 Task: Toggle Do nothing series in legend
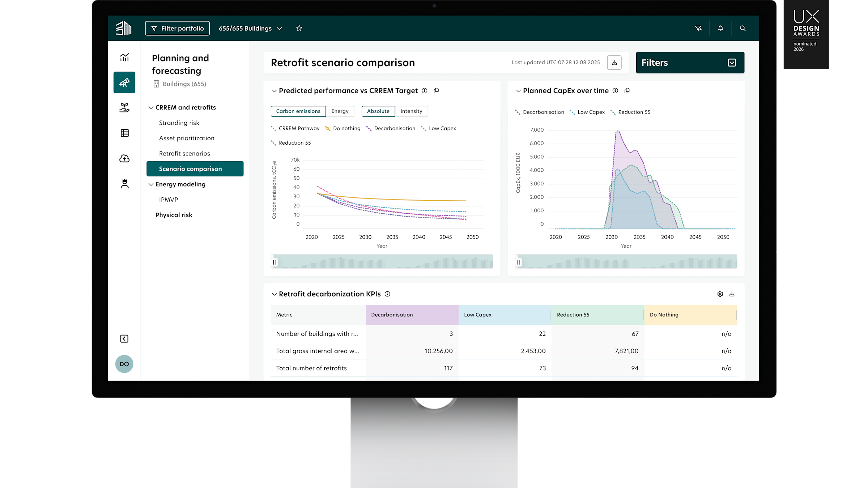(x=343, y=128)
